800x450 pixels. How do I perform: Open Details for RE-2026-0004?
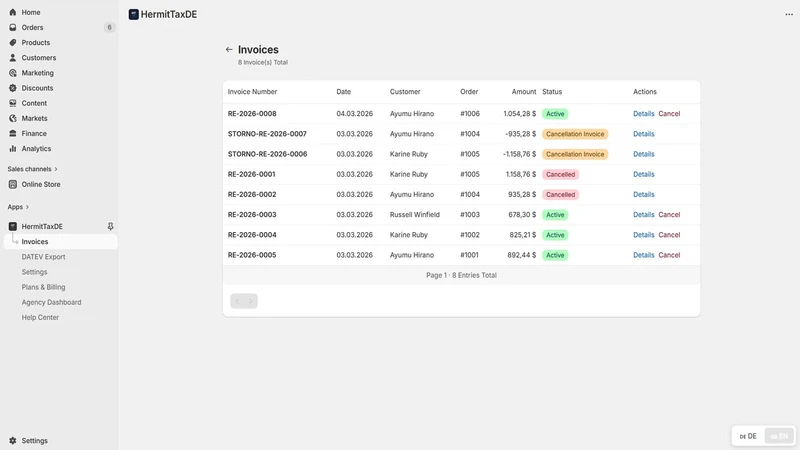(643, 235)
